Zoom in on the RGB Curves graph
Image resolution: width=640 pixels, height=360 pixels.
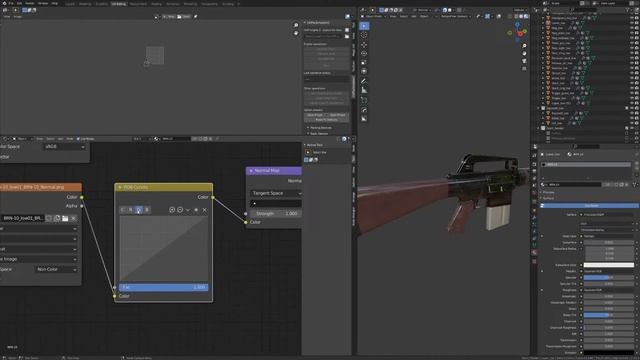172,210
